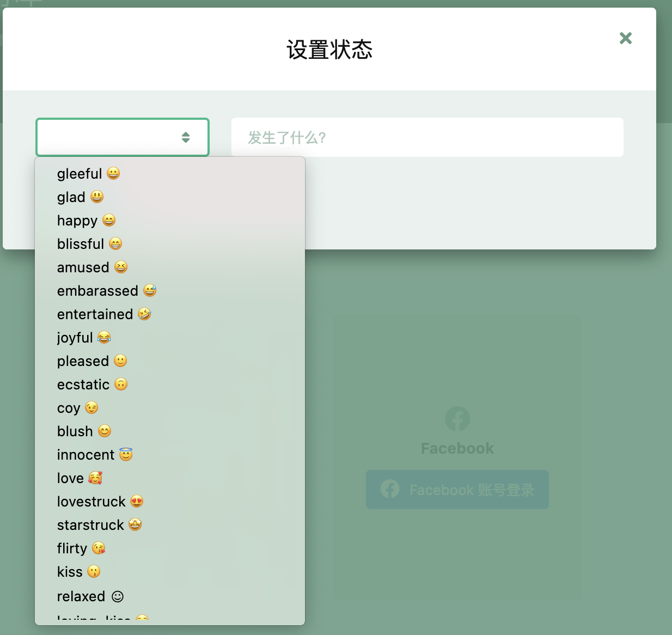Select the "coy" 😏 option from the list
Image resolution: width=672 pixels, height=635 pixels.
click(x=77, y=408)
